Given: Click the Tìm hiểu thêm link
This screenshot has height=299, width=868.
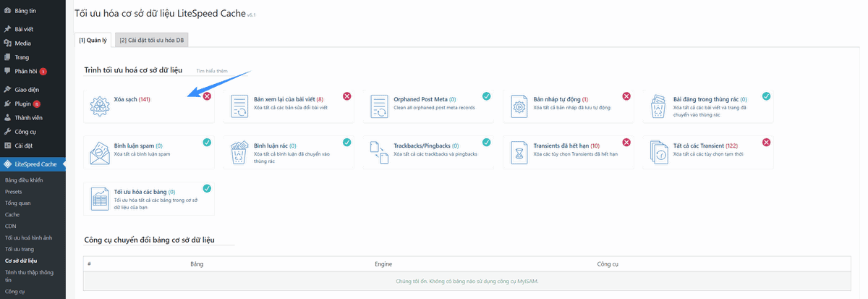Looking at the screenshot, I should (x=212, y=71).
